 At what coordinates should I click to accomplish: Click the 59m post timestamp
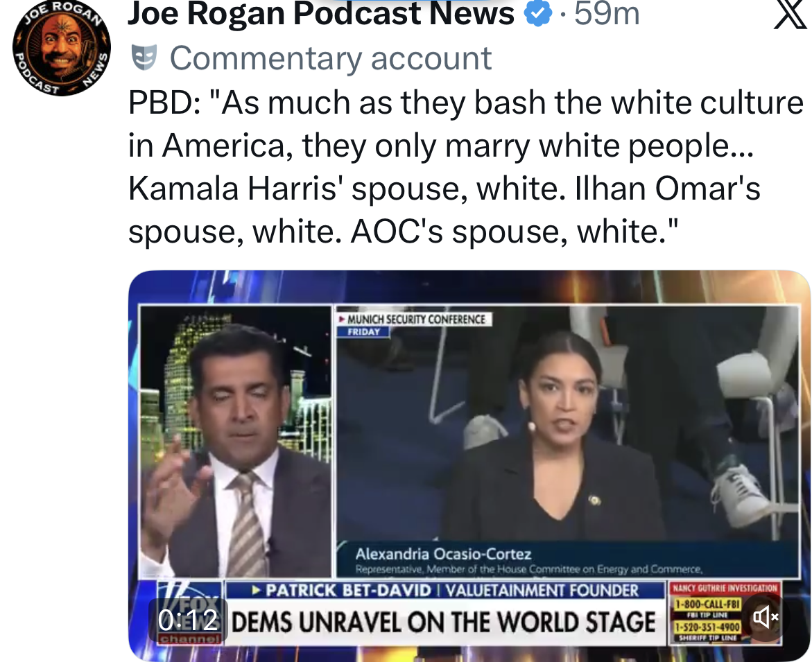click(607, 14)
